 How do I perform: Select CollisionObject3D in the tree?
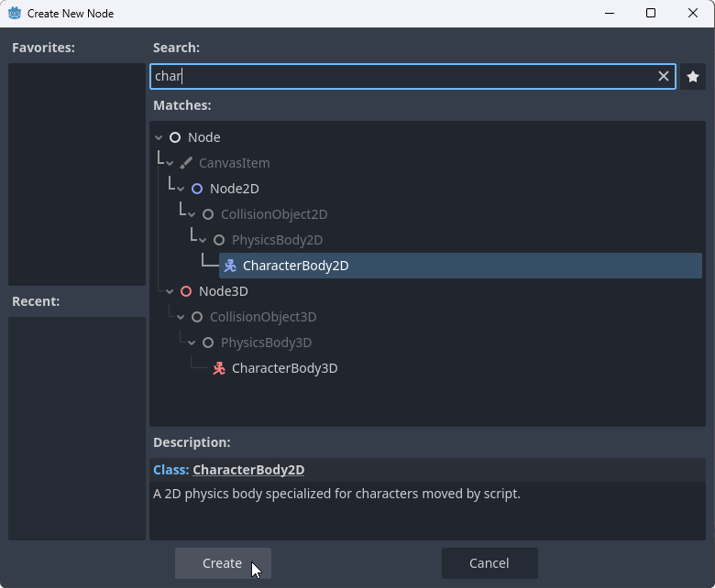(262, 317)
